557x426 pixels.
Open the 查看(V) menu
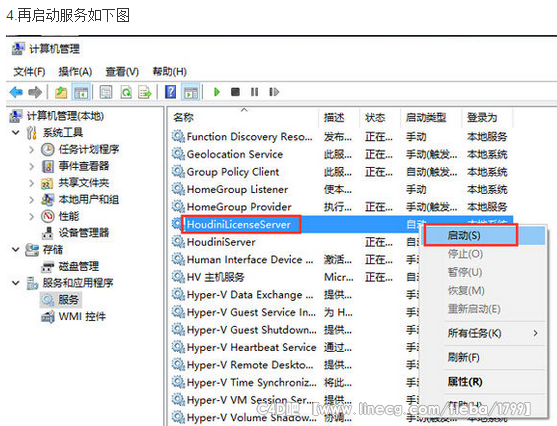(x=122, y=72)
